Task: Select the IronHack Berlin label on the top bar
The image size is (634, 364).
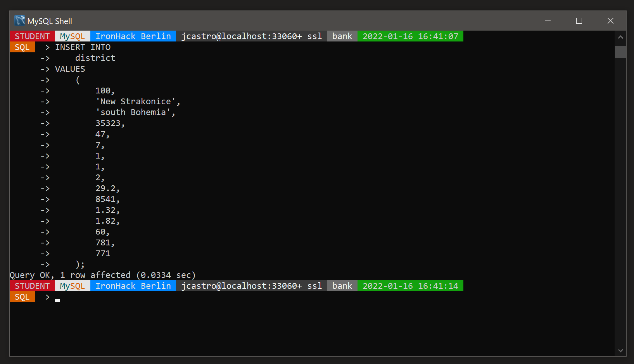Action: (133, 36)
